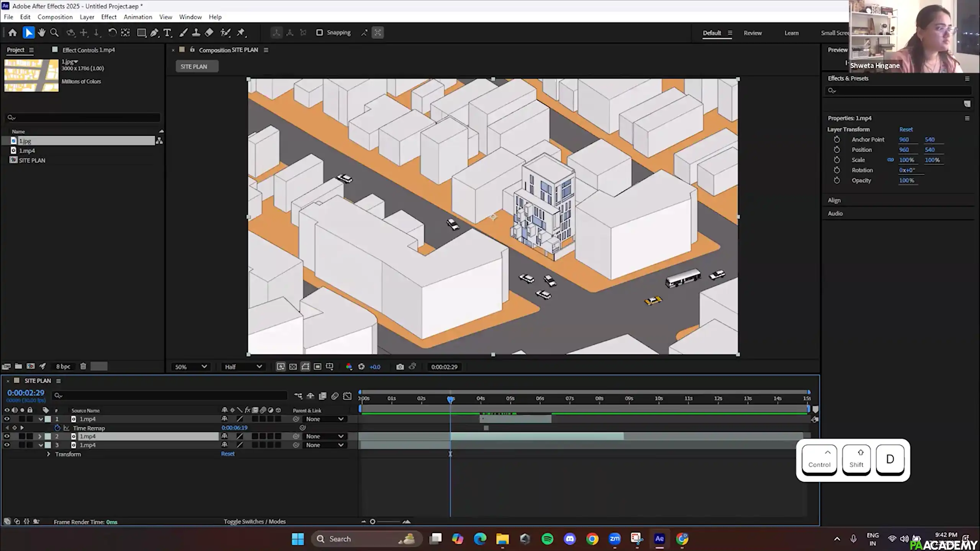Screen dimensions: 980x551
Task: Click Reset in Layer Transform properties
Action: click(x=906, y=129)
